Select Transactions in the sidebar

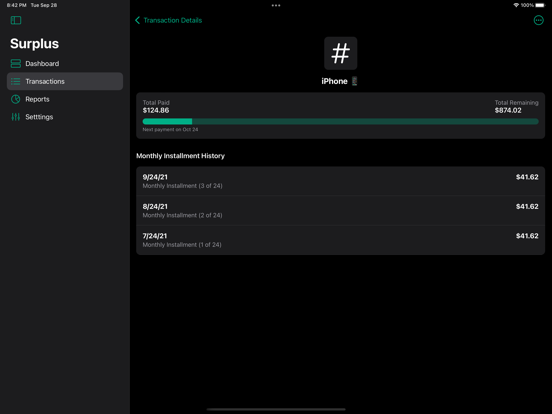point(65,81)
